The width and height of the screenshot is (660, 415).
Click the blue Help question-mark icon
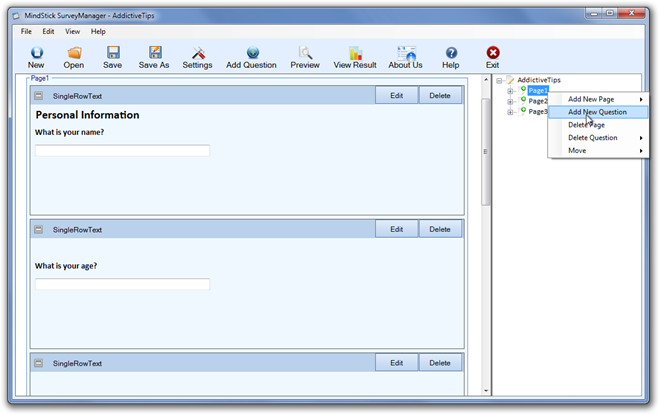[x=451, y=52]
